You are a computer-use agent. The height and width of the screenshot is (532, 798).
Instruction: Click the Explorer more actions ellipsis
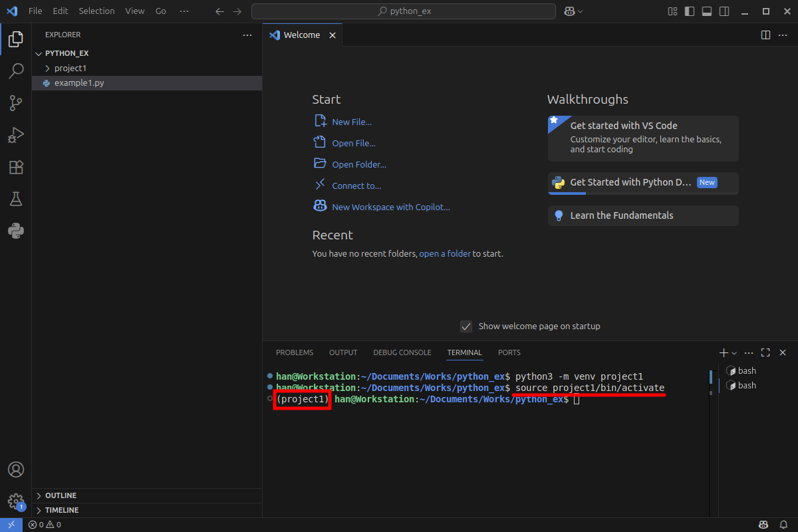pos(247,35)
